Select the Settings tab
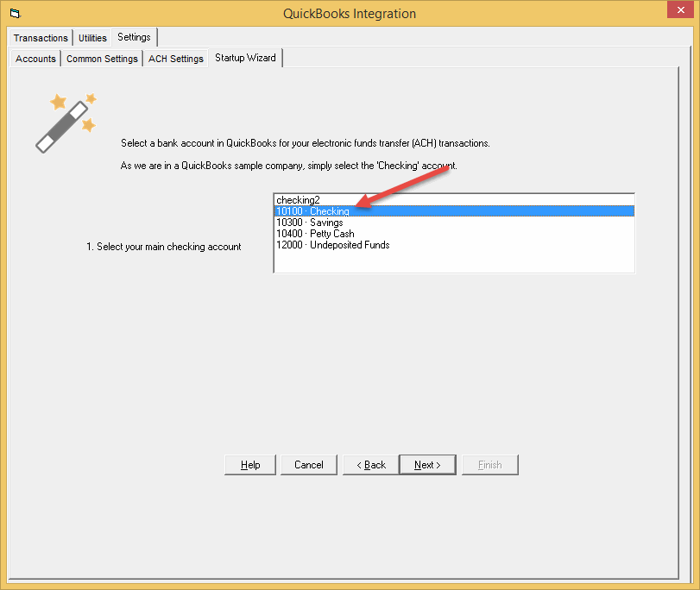The image size is (700, 590). point(134,37)
